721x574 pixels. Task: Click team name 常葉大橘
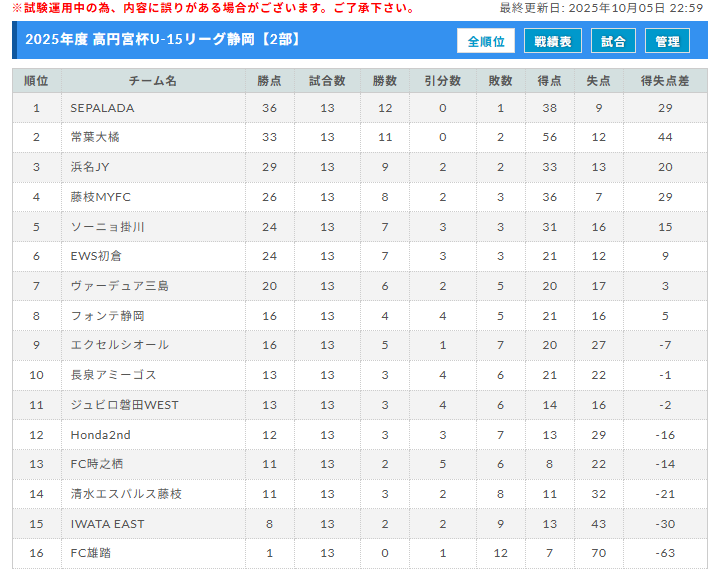tap(95, 137)
